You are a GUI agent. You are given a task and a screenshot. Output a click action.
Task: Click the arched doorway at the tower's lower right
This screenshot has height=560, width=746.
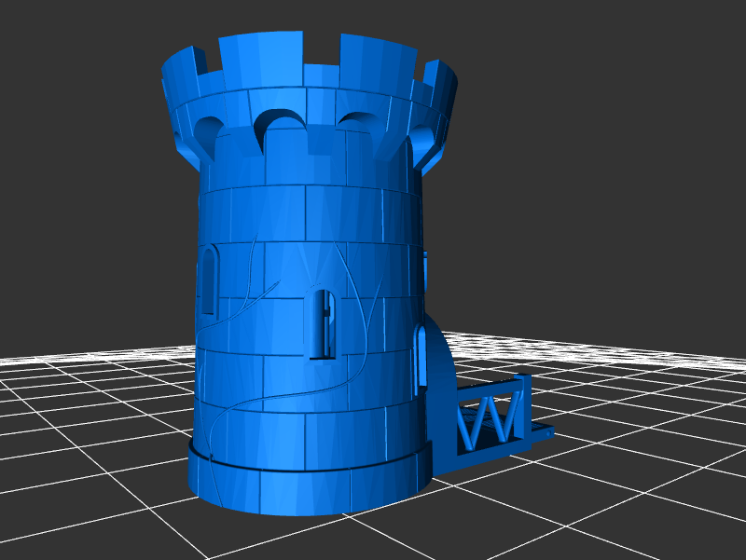click(x=431, y=368)
